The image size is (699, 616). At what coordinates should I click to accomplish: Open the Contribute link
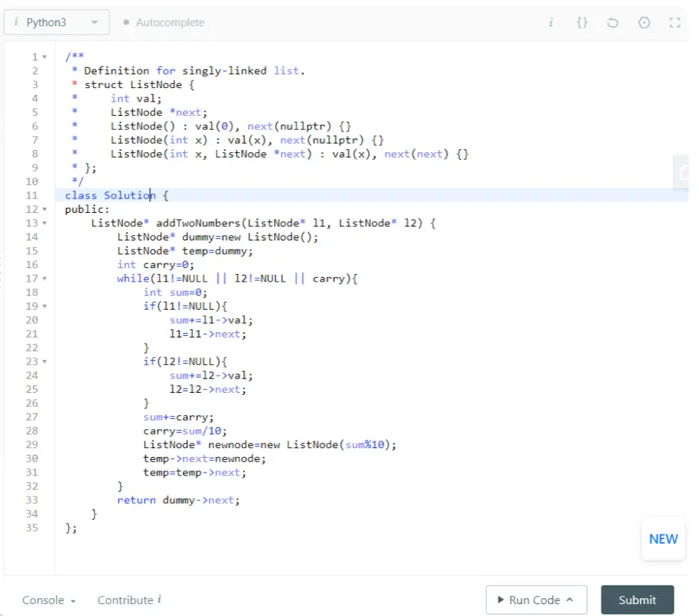coord(125,600)
